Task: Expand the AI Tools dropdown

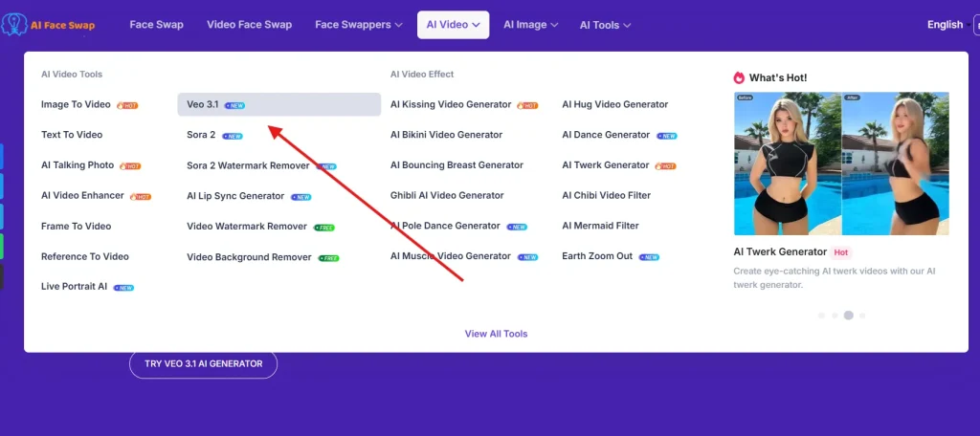Action: point(605,25)
